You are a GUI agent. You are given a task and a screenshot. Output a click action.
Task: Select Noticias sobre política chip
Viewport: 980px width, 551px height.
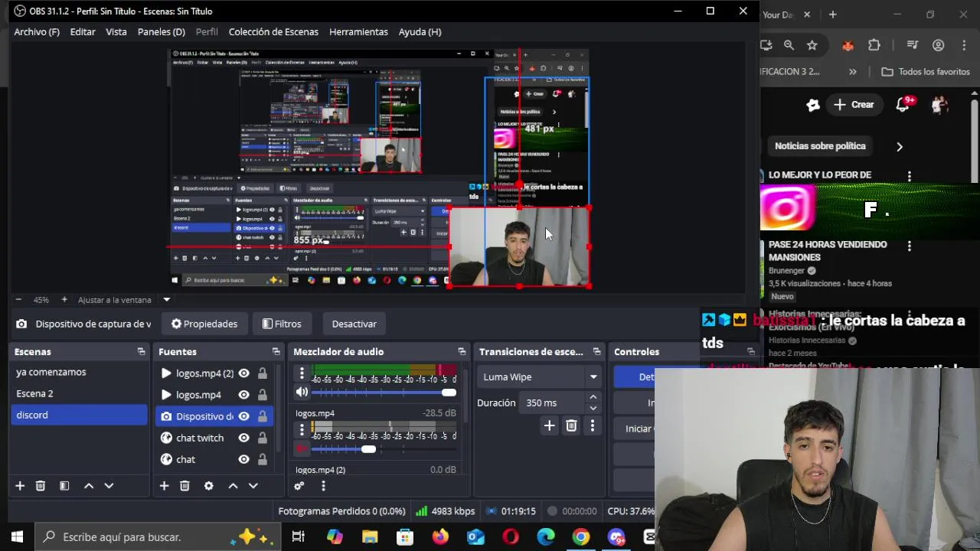coord(820,146)
